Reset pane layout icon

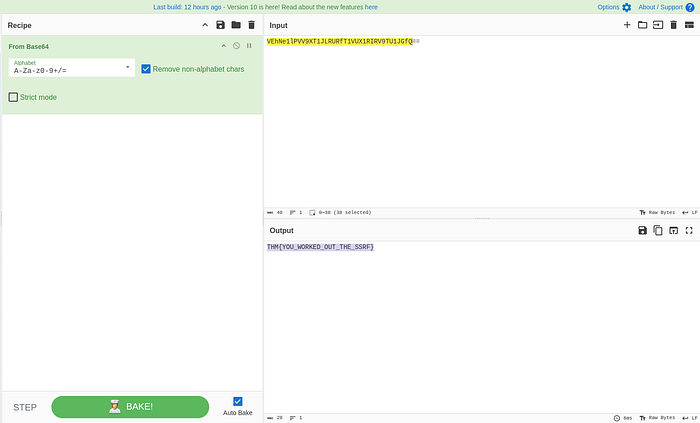[x=689, y=25]
